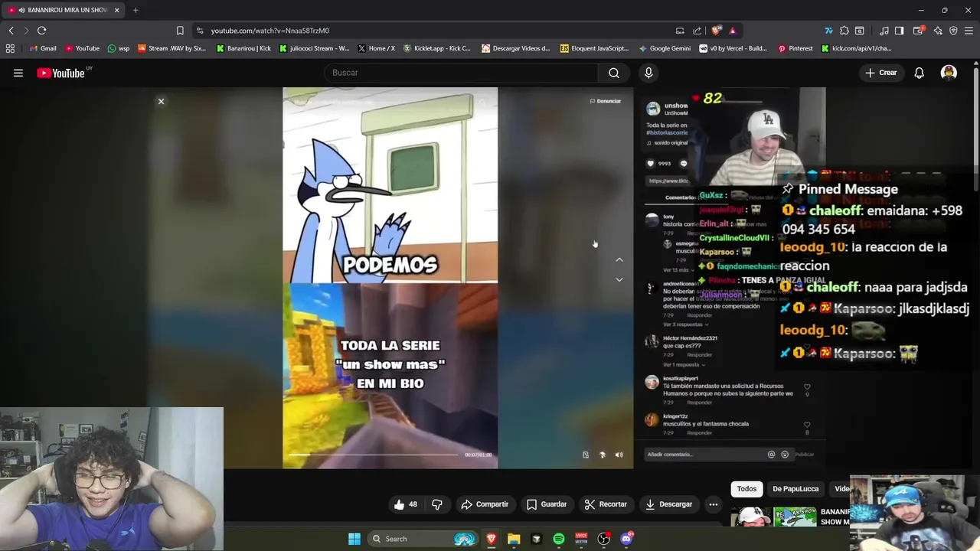Image resolution: width=980 pixels, height=551 pixels.
Task: Open the cast/install icon in address bar
Action: coord(680,31)
